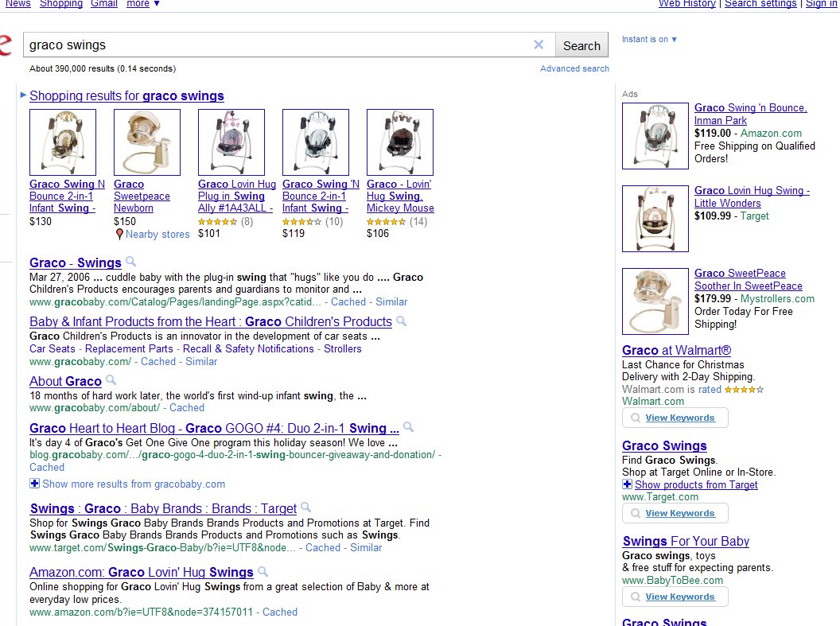Open Cached link for www.gracobaby.com/about/
This screenshot has width=840, height=626.
(187, 407)
